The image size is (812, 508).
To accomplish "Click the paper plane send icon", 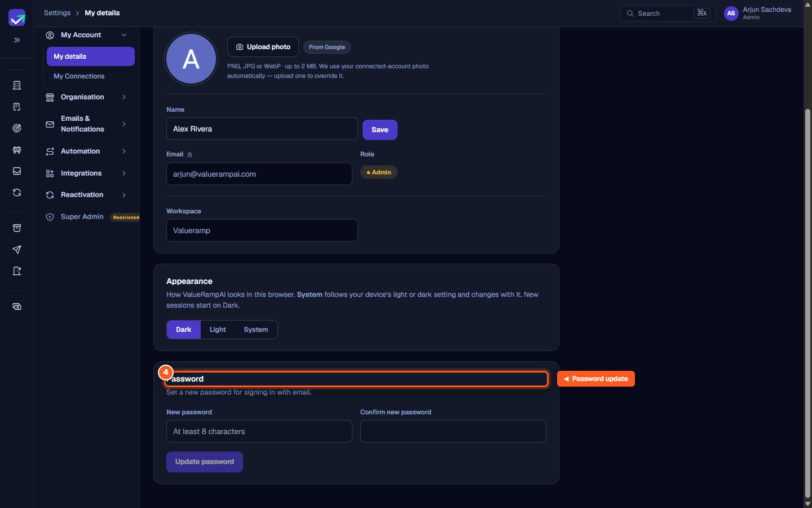I will pyautogui.click(x=17, y=249).
